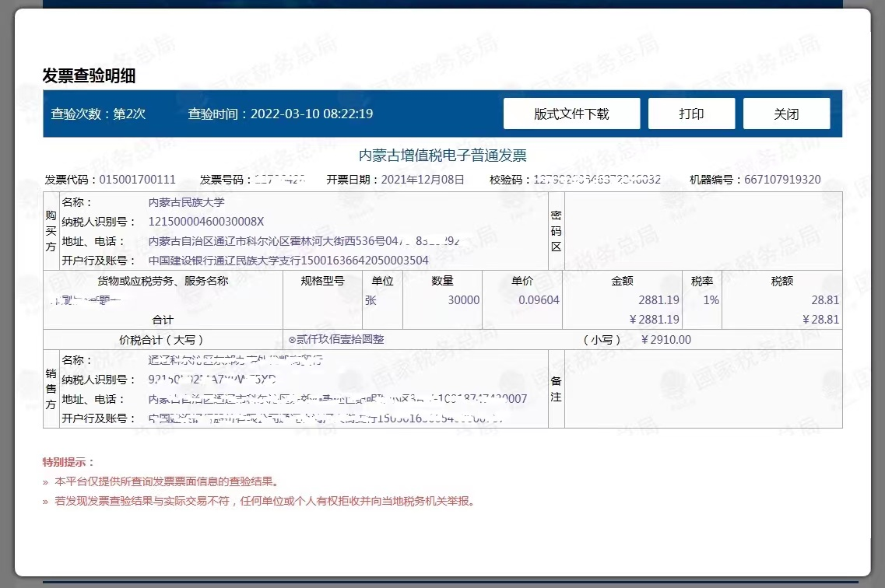Close the dialog with the 关闭 button
The height and width of the screenshot is (588, 885).
786,114
